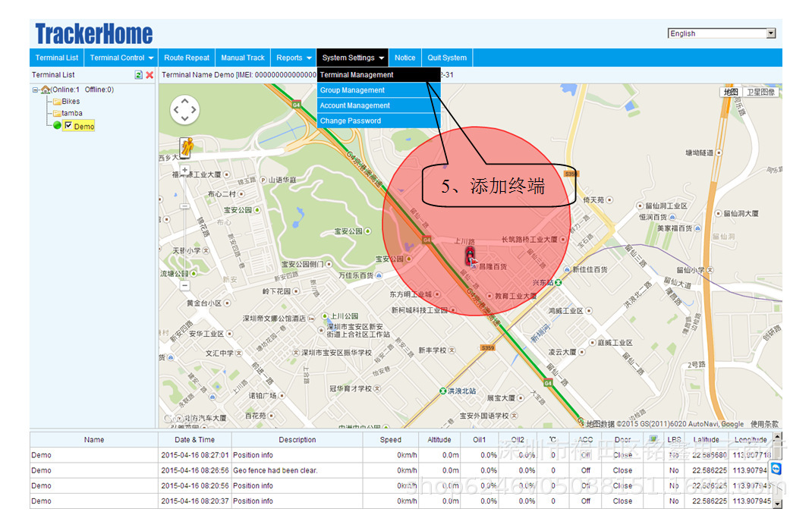Screen dimensions: 812x518
Task: Select the red car marker on map
Action: point(470,256)
